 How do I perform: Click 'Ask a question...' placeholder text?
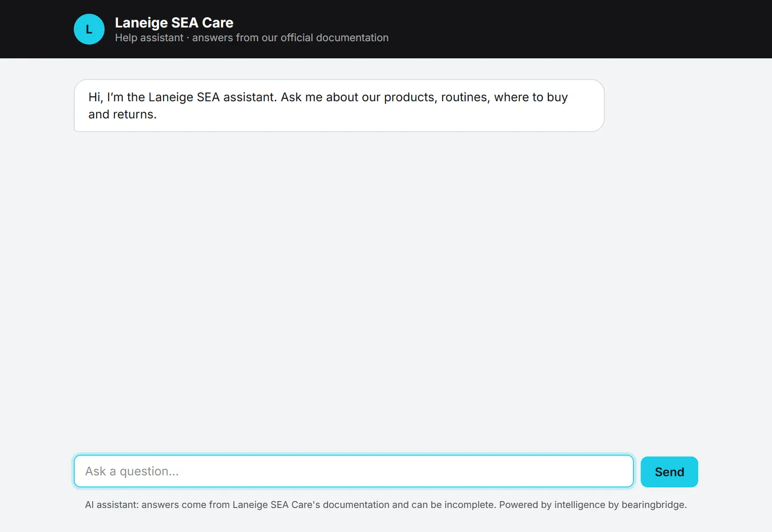coord(132,471)
